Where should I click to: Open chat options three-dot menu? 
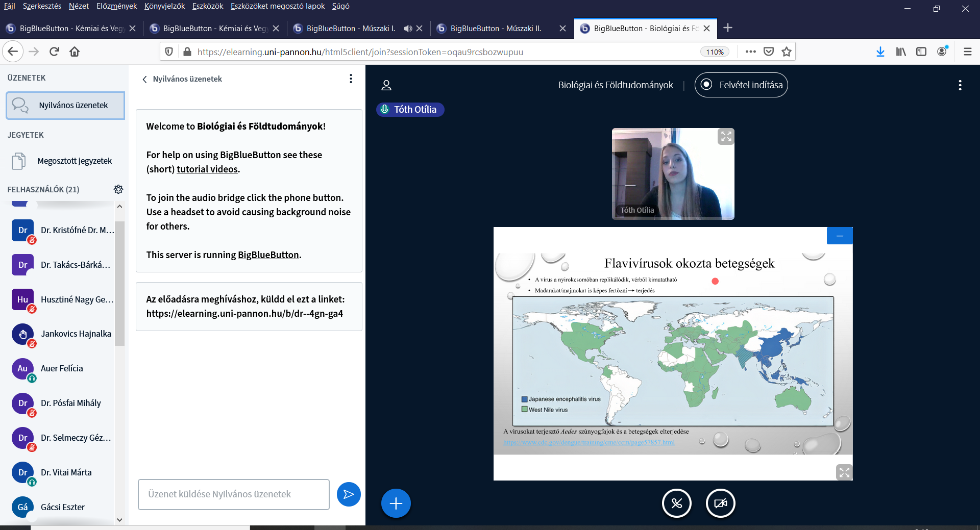(x=351, y=79)
